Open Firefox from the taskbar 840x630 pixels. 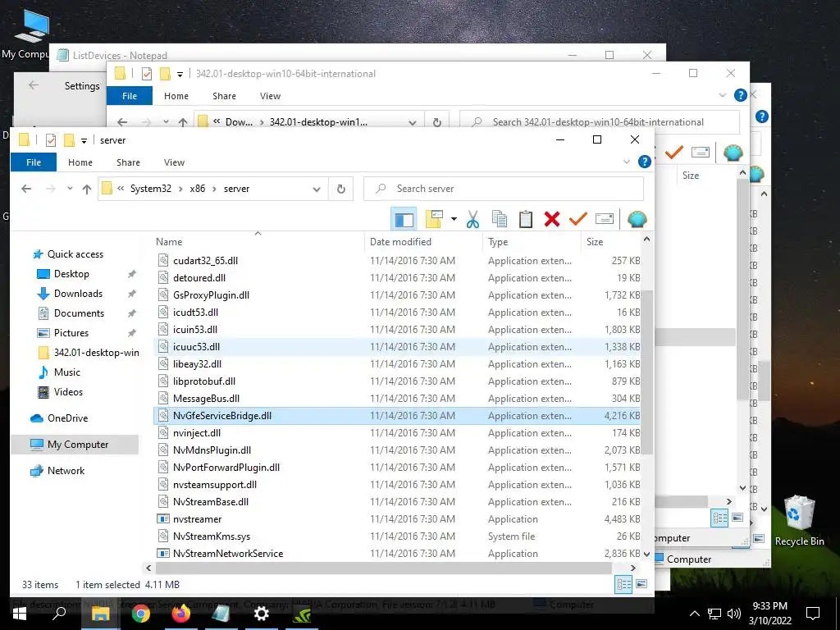[181, 613]
